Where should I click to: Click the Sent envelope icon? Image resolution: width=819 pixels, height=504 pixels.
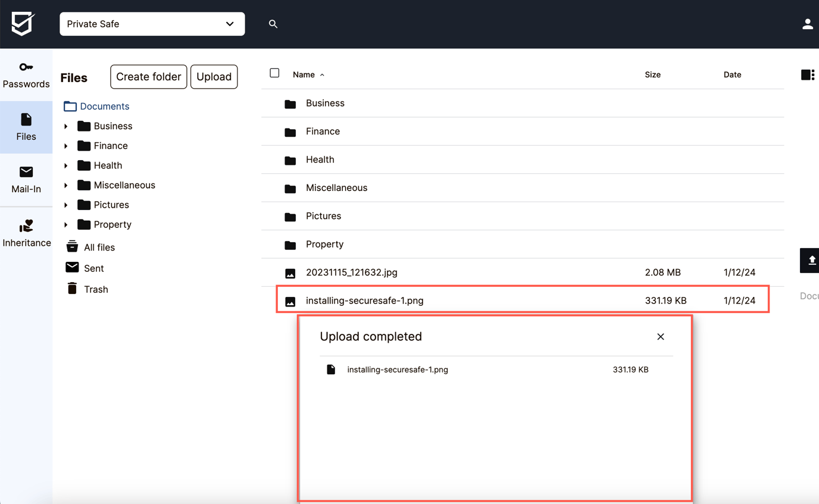coord(72,267)
